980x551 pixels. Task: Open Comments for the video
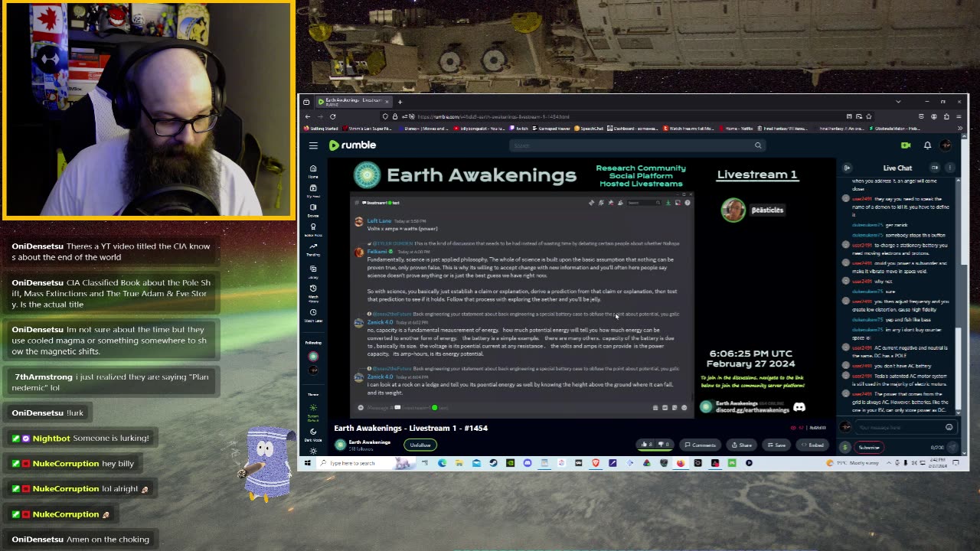coord(701,445)
